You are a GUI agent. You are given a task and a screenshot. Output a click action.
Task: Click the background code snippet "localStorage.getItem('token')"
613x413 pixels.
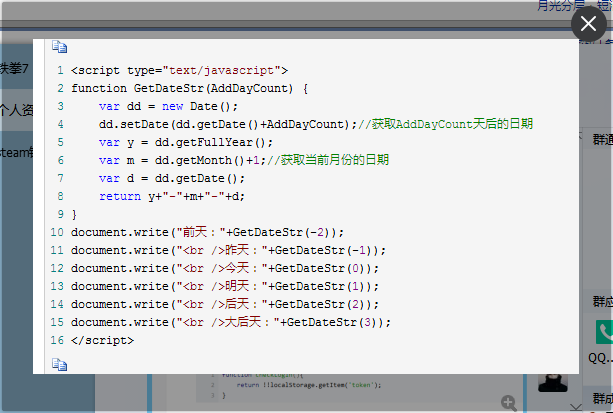point(322,385)
